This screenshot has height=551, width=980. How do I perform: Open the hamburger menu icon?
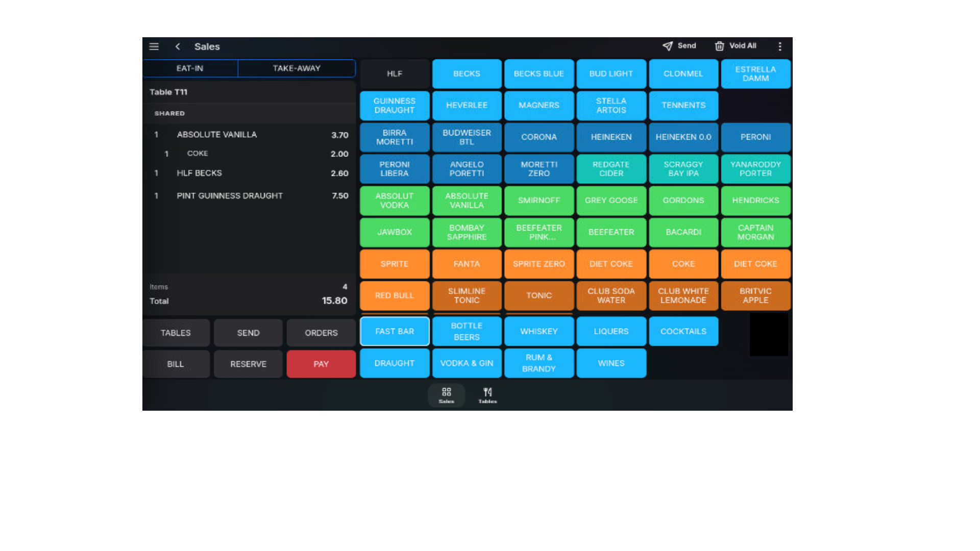click(154, 46)
